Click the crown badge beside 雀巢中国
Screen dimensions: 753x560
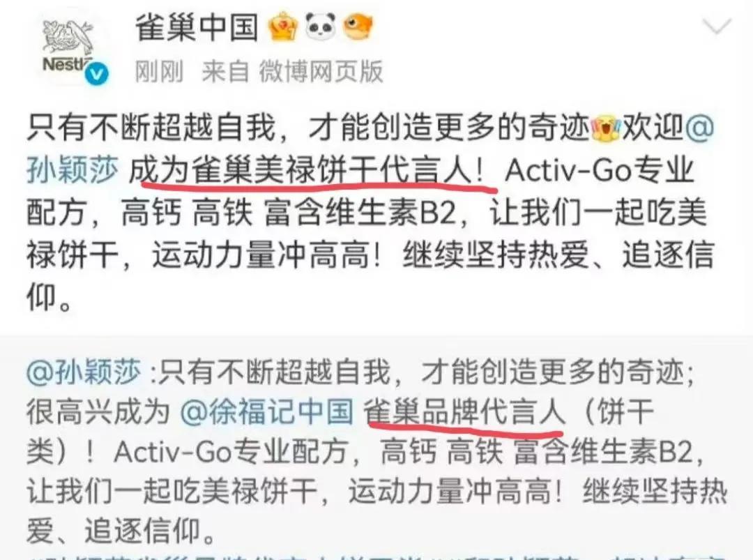pos(283,27)
